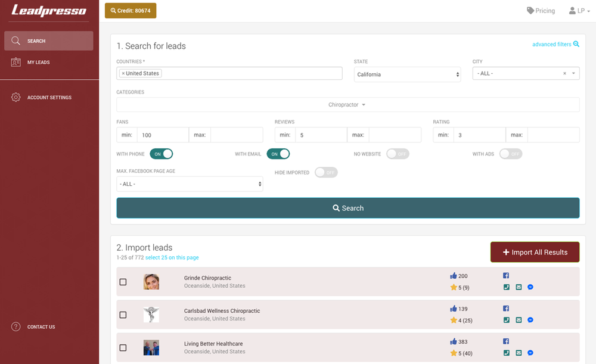Click the Fans min field
Image resolution: width=596 pixels, height=364 pixels.
point(163,135)
